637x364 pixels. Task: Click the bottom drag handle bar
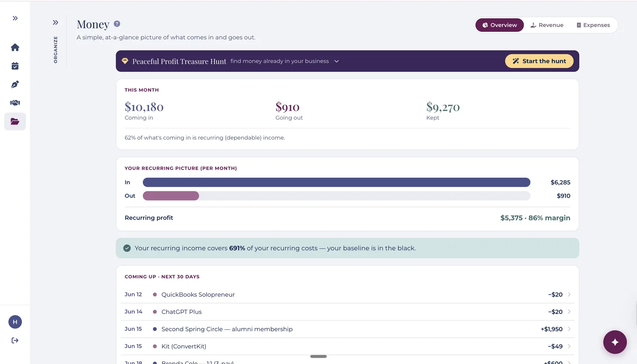318,356
